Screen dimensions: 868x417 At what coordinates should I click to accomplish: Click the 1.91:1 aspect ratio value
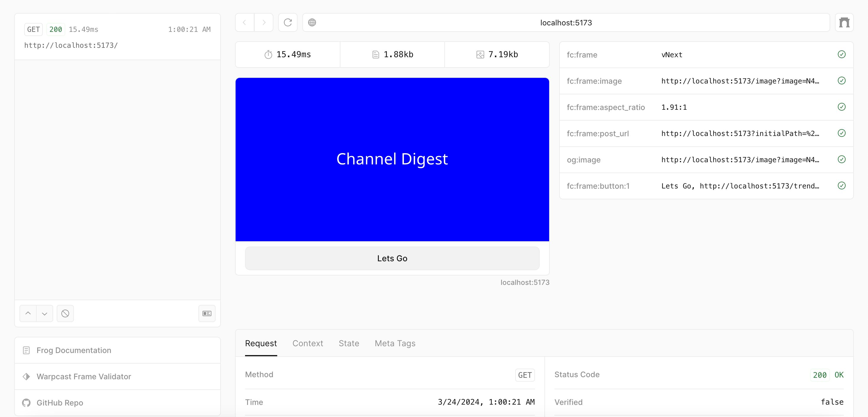pyautogui.click(x=674, y=107)
